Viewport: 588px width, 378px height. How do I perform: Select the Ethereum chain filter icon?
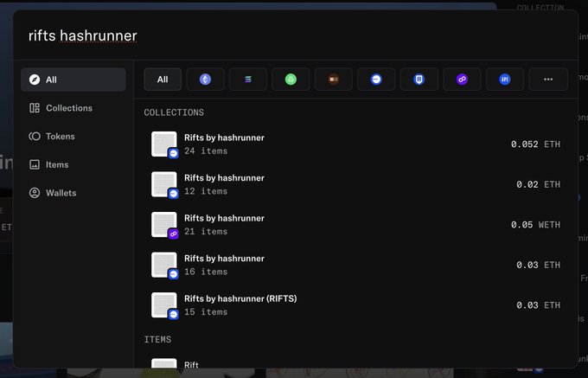[205, 79]
